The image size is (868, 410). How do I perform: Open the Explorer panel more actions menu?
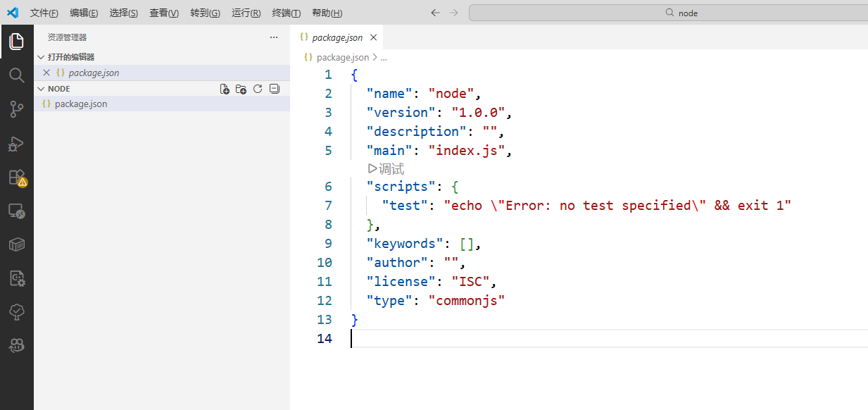coord(274,37)
